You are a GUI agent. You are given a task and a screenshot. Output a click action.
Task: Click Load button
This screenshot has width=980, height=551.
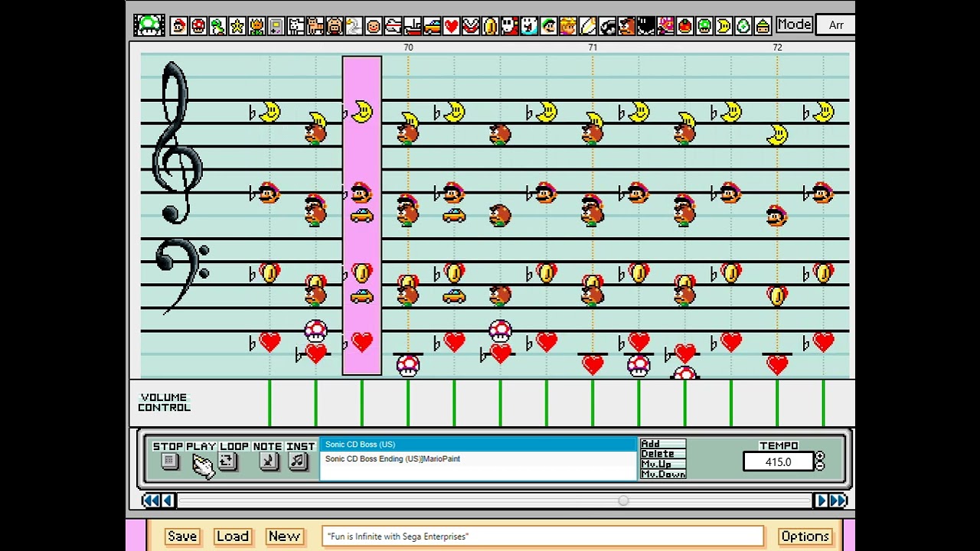pos(232,536)
